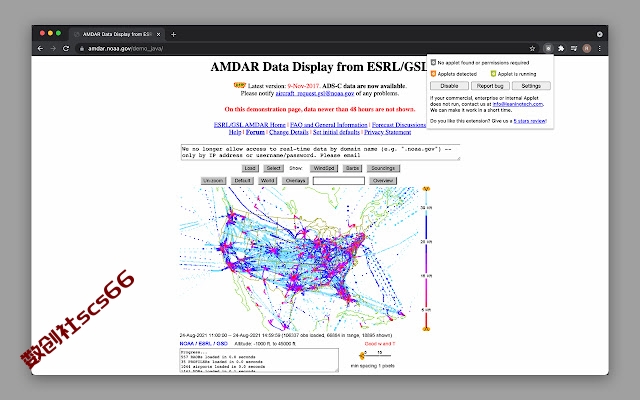Click the Barbs button
The height and width of the screenshot is (400, 640).
352,168
